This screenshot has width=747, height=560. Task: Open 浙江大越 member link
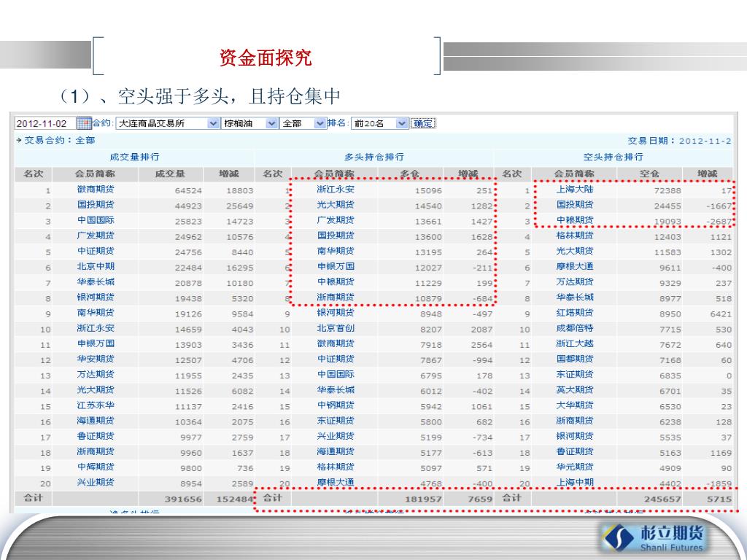tap(575, 344)
